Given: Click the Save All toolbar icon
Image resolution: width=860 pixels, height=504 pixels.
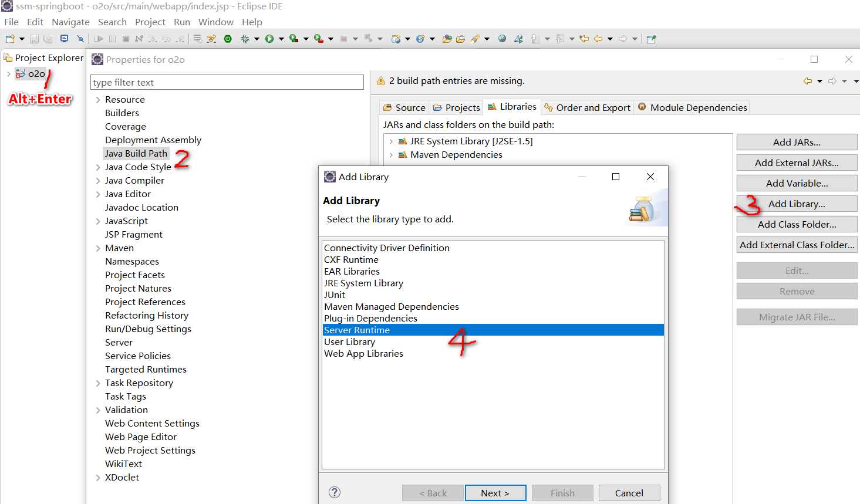Looking at the screenshot, I should [48, 39].
